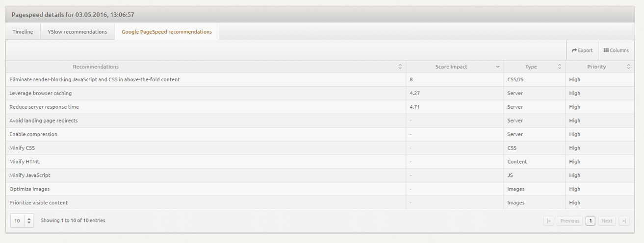Select 'Reduce server response time' row
The image size is (644, 243).
[x=320, y=107]
